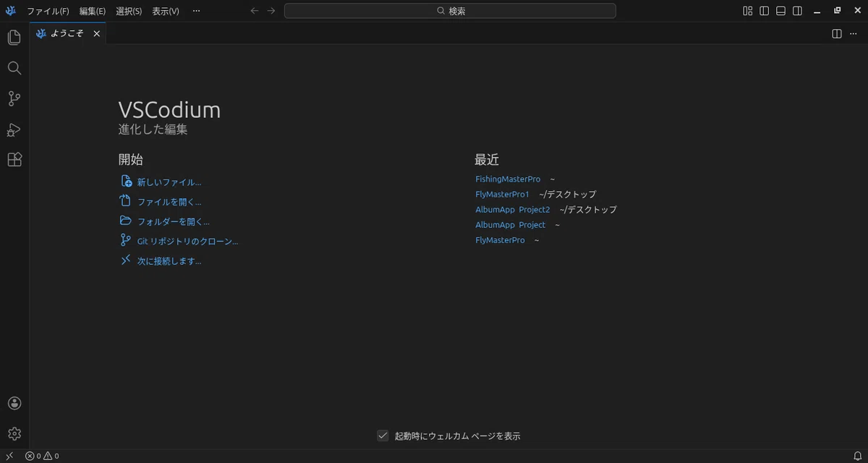
Task: Click the folder icon beside フォルダーを開く
Action: [x=126, y=221]
